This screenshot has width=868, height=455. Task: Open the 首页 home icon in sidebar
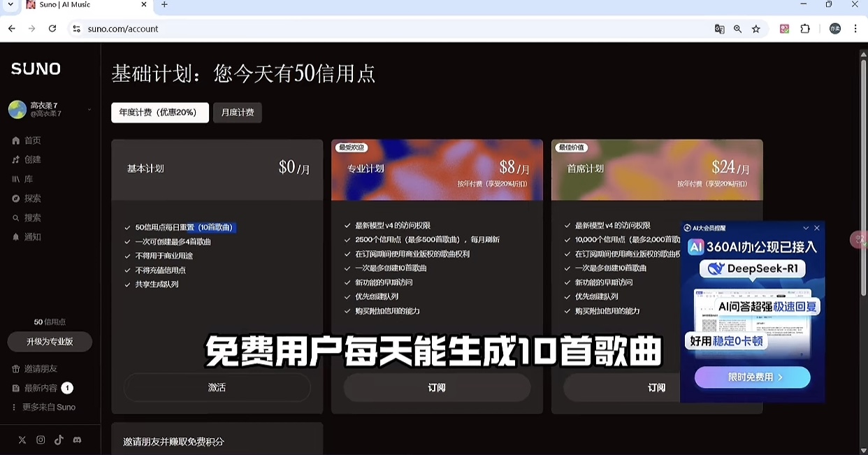coord(16,140)
